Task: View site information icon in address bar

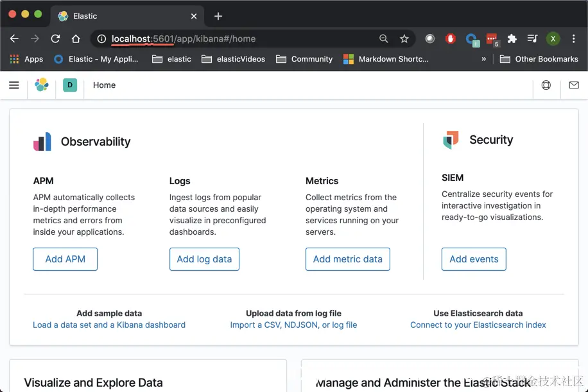Action: (101, 38)
